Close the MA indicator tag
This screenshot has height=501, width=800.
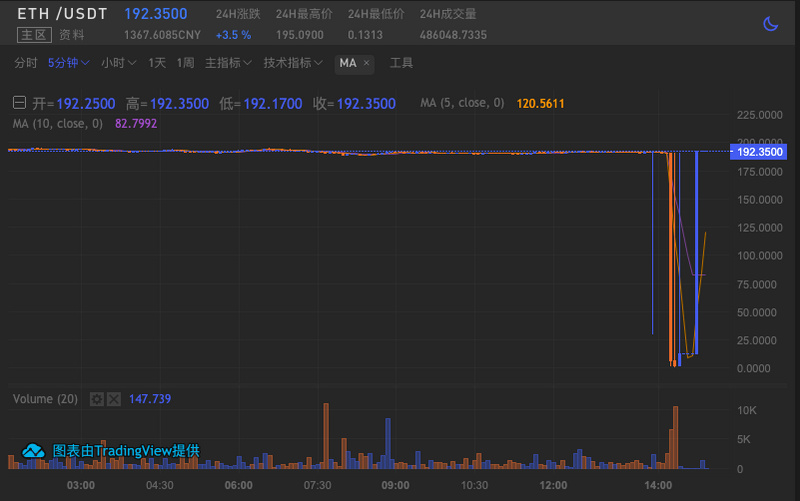click(x=366, y=63)
